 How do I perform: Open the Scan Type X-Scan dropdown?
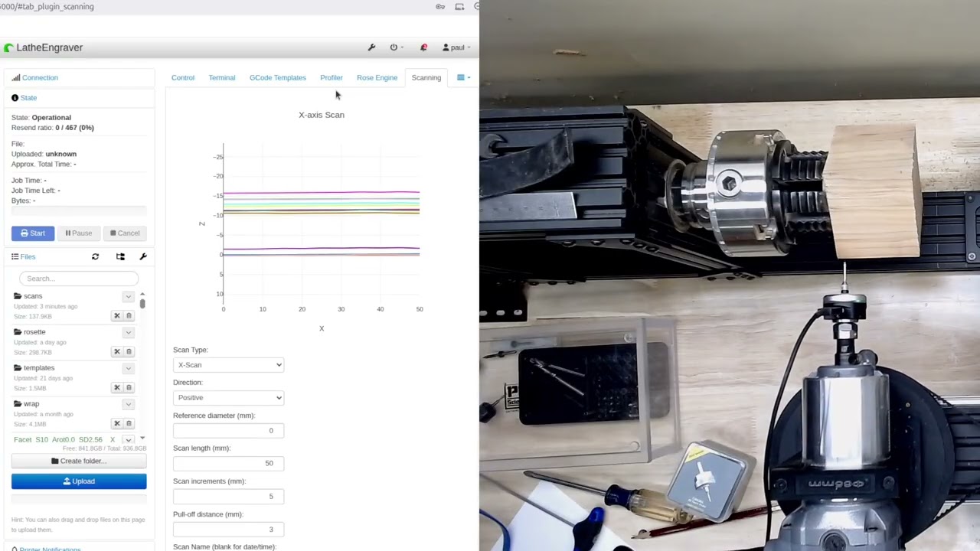228,365
